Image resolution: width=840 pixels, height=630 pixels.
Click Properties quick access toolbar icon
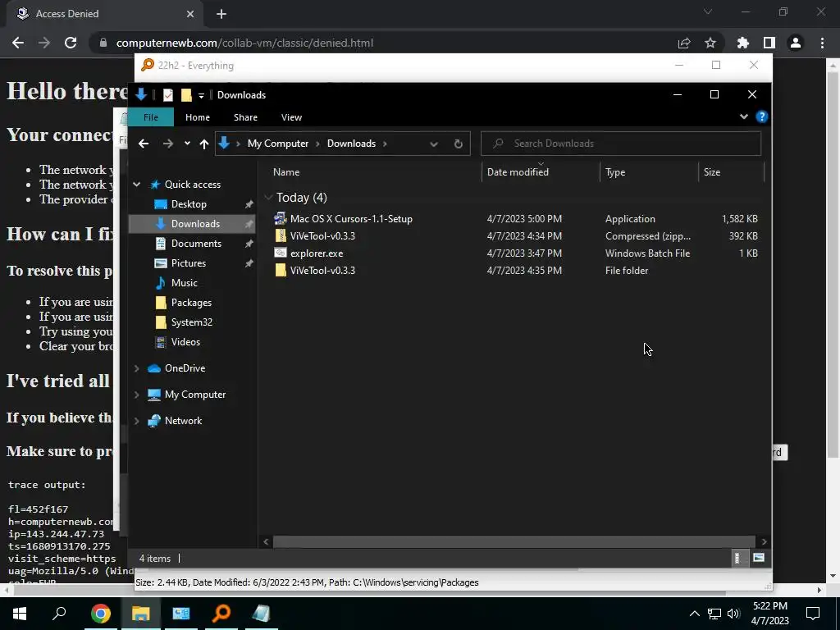[x=167, y=95]
